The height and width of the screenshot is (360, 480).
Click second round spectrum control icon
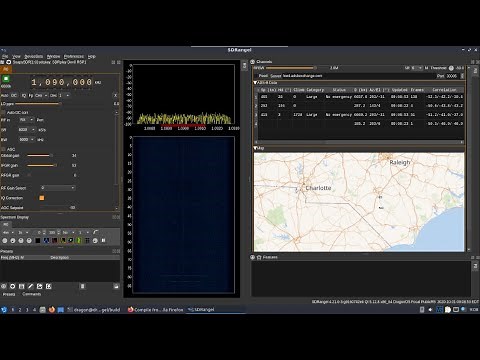[13, 240]
